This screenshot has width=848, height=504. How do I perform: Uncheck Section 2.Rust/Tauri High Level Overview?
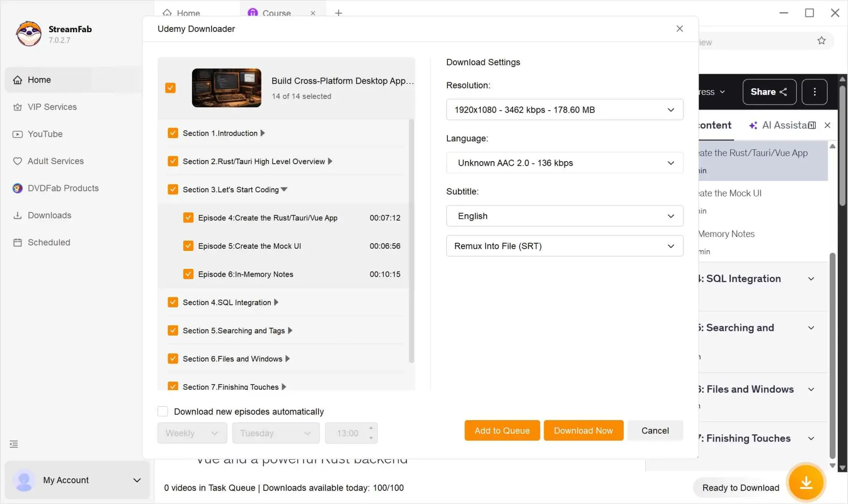173,161
